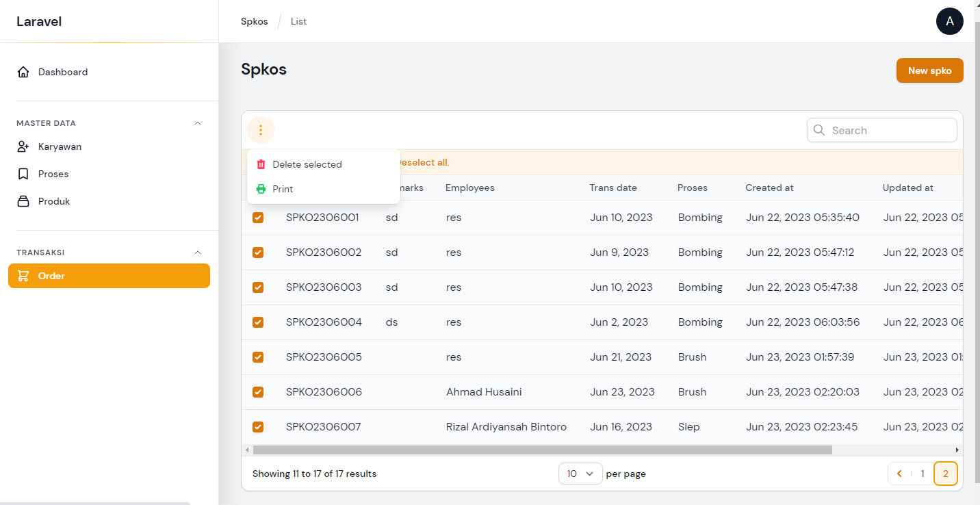Image resolution: width=980 pixels, height=505 pixels.
Task: Uncheck the SPKO2306004 row checkbox
Action: (x=258, y=322)
